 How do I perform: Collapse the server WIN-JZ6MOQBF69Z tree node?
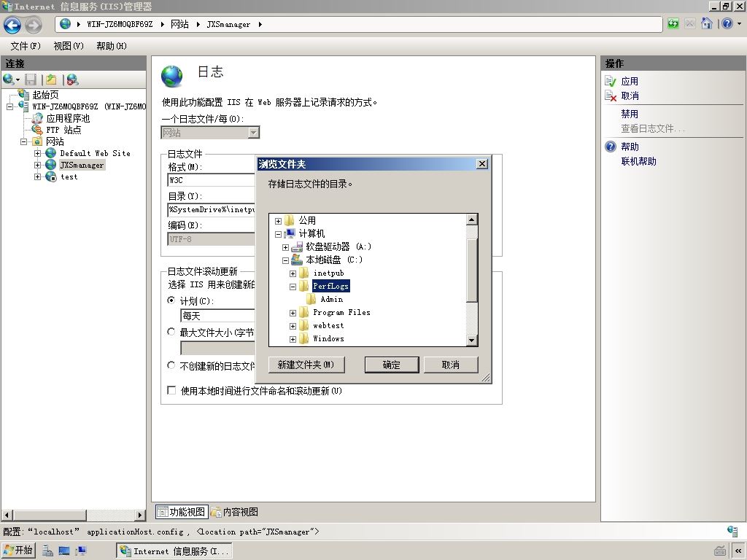pos(9,106)
